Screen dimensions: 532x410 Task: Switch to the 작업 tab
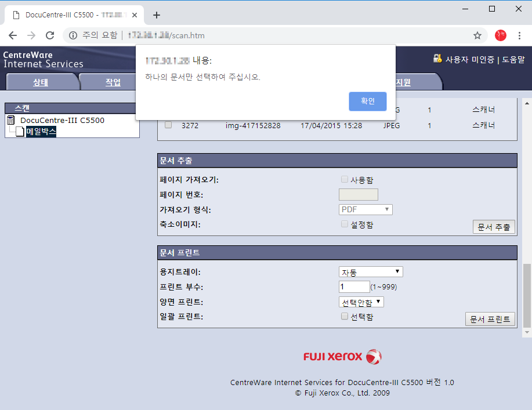click(x=113, y=82)
